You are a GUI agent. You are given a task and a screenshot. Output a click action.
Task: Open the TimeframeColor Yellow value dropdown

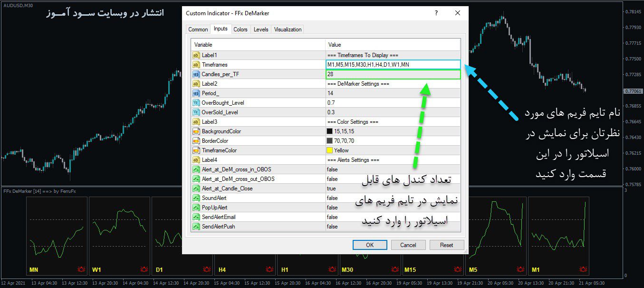pos(392,150)
